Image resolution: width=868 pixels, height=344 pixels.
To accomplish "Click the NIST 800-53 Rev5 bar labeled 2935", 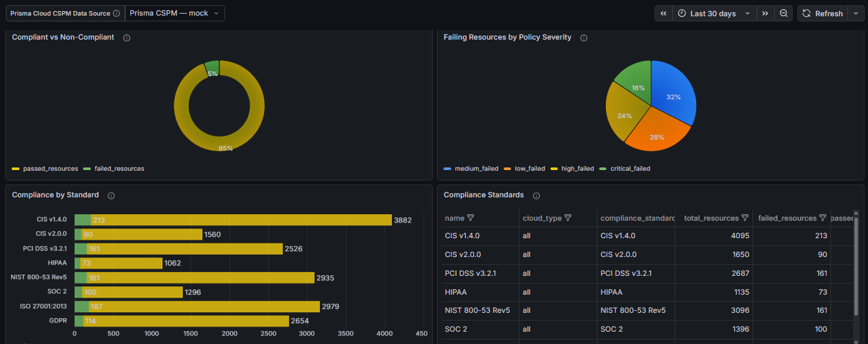I will [x=200, y=278].
